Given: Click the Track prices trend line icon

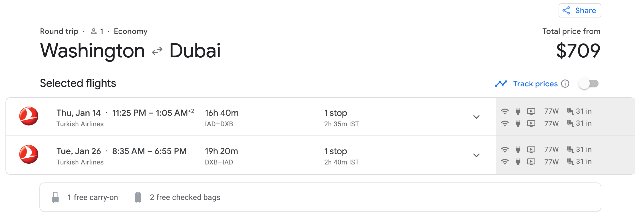Looking at the screenshot, I should [x=501, y=84].
